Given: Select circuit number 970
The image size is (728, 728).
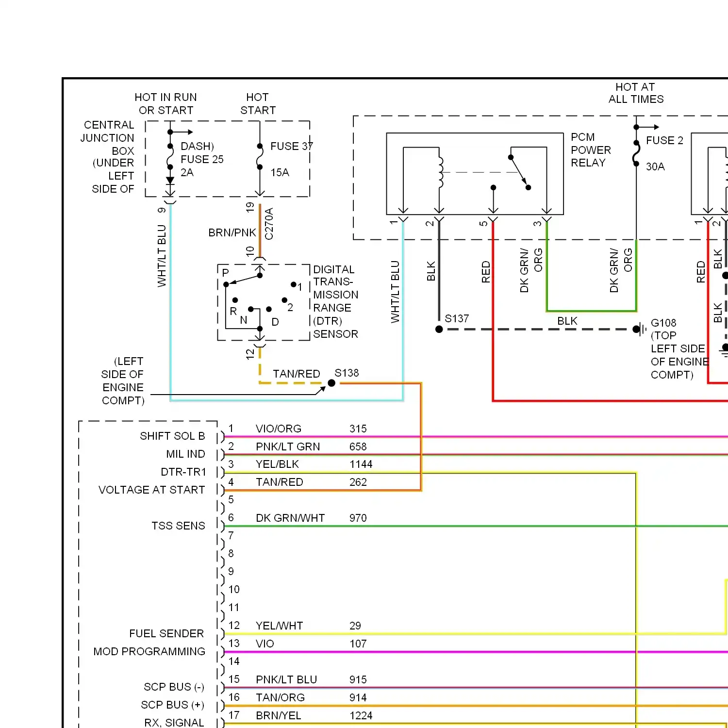Looking at the screenshot, I should pos(358,518).
